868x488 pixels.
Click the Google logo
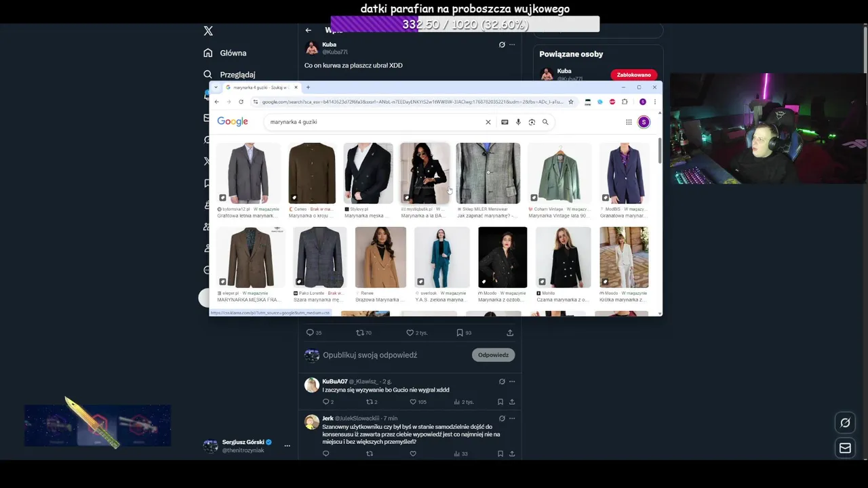[233, 121]
